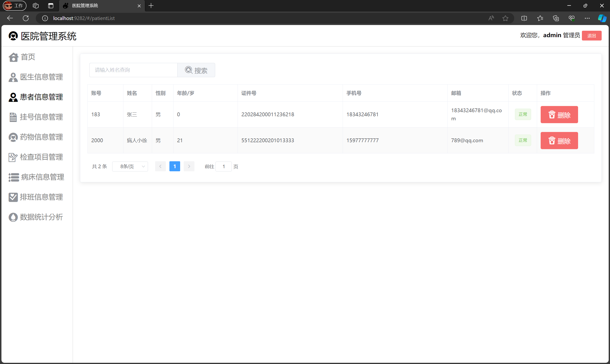Go to next page with right chevron
Image resolution: width=610 pixels, height=364 pixels.
189,167
